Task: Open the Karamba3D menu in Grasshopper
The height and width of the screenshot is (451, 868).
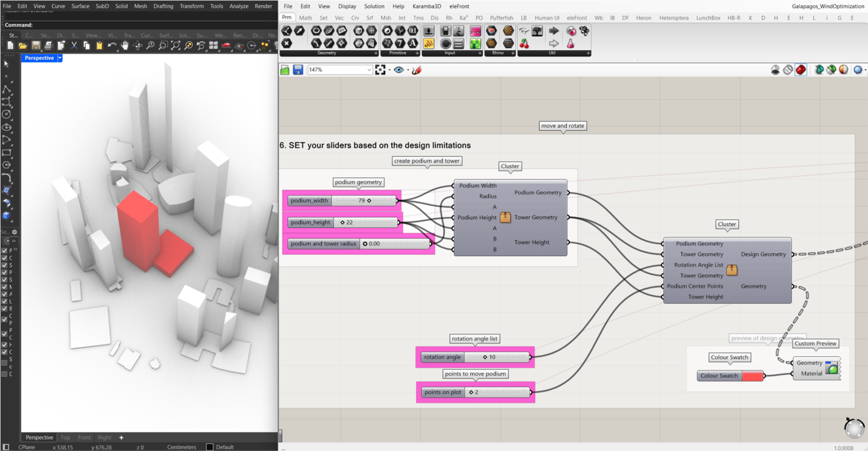Action: click(x=426, y=6)
